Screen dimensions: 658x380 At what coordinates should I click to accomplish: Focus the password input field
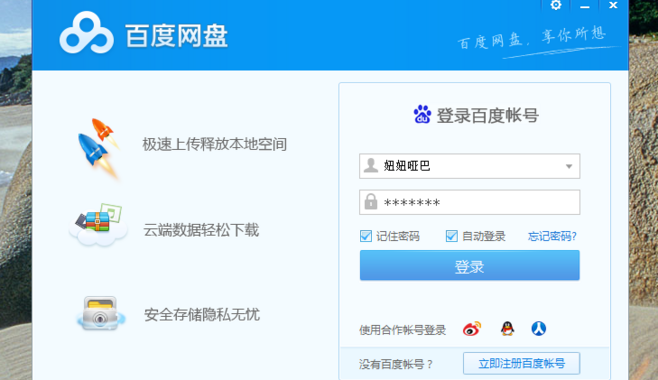coord(470,202)
